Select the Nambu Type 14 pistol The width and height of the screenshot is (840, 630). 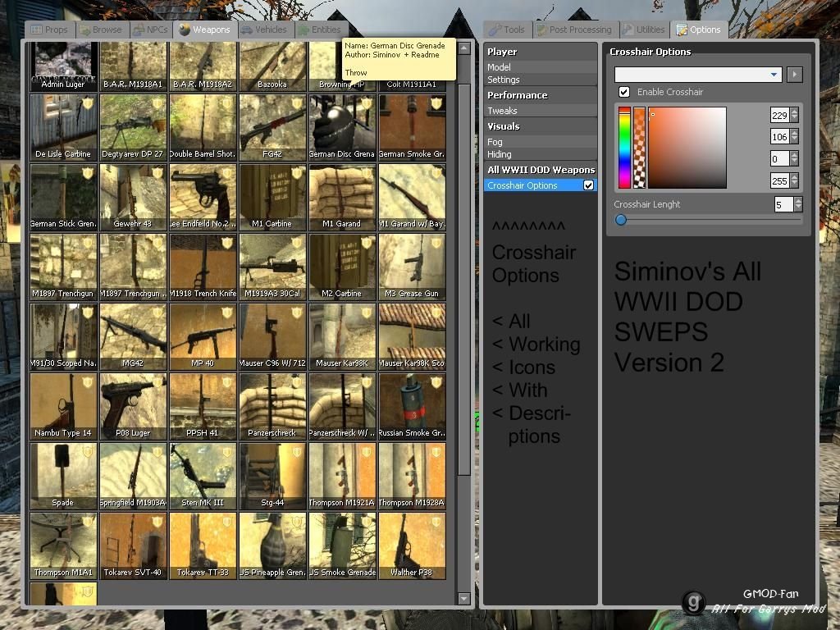[64, 406]
